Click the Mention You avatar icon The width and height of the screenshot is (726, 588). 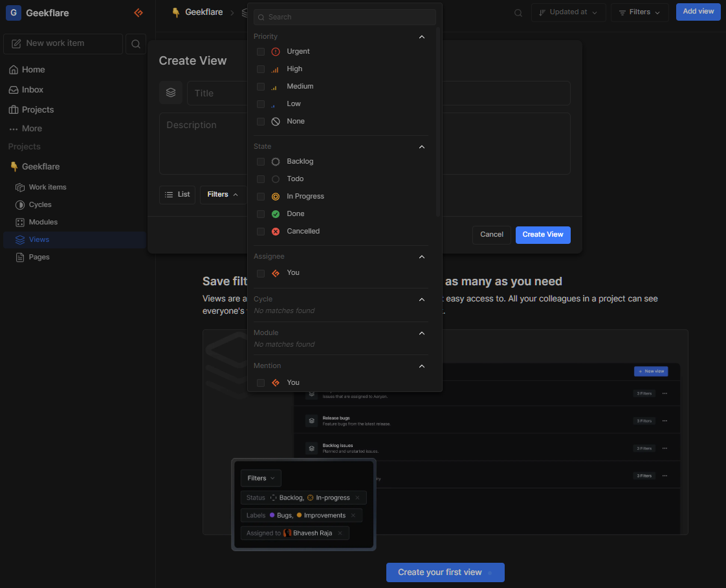click(x=276, y=383)
